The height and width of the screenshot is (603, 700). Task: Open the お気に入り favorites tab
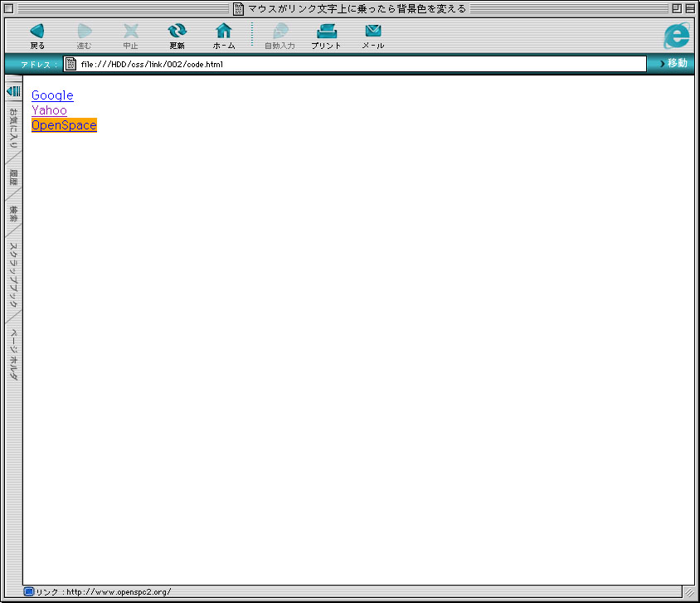[14, 128]
